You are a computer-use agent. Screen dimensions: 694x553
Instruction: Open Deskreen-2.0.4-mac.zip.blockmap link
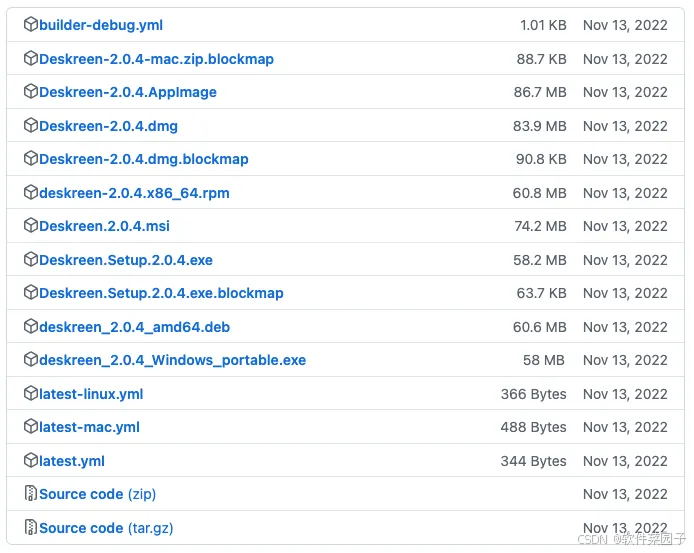click(x=156, y=59)
